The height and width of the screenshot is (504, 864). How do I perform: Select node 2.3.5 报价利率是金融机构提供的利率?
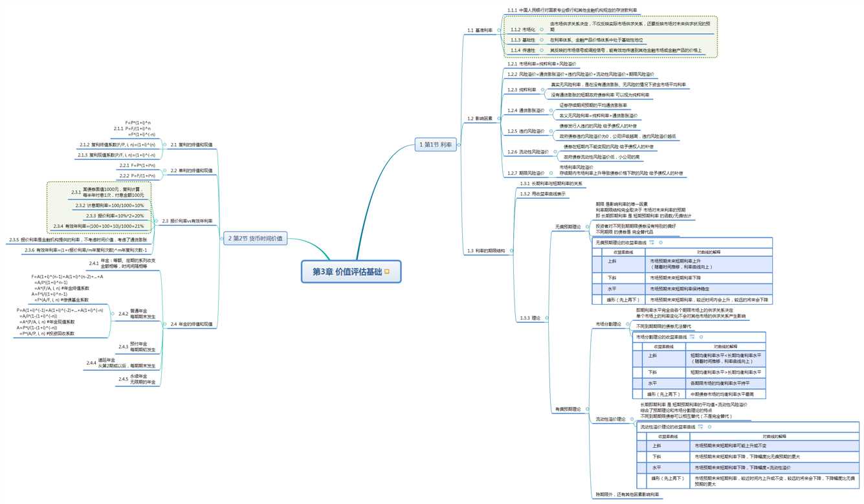tap(78, 240)
